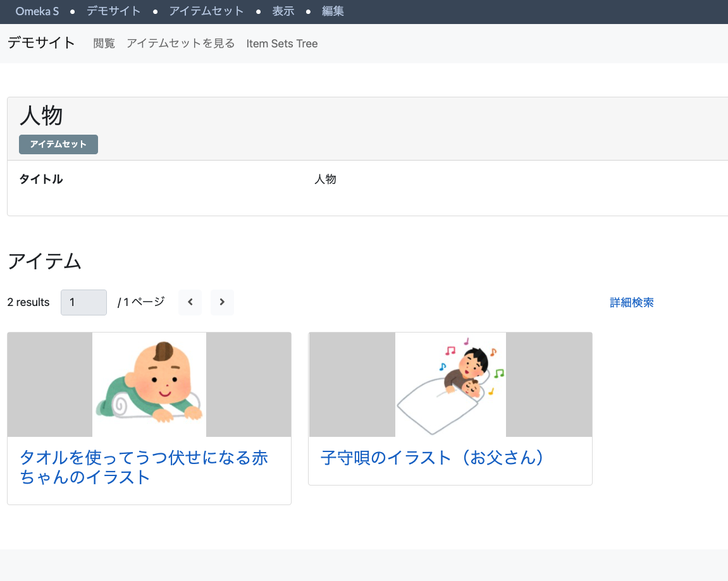Select the 表示 menu item
The height and width of the screenshot is (581, 728).
click(283, 11)
